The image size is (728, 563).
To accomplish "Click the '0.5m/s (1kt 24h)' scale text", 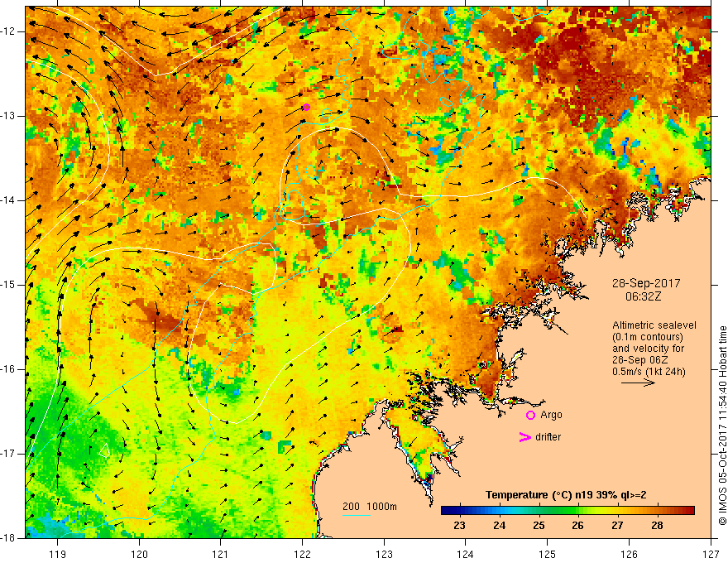I will point(649,372).
